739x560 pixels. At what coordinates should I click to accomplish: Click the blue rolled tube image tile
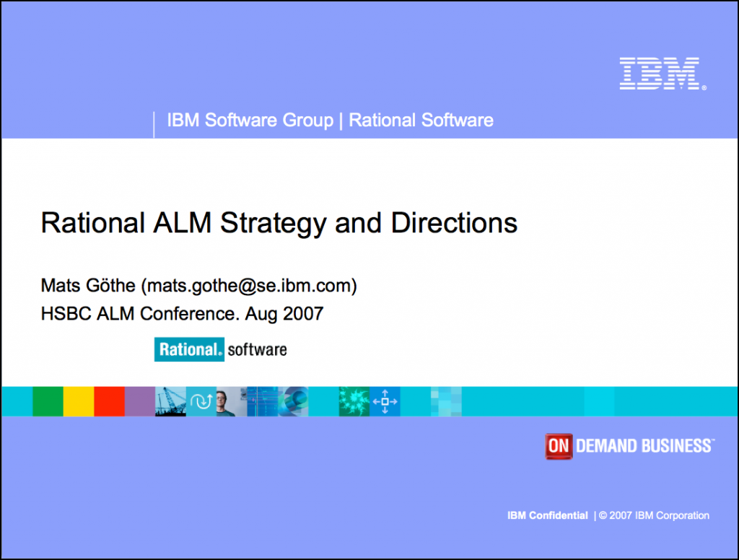click(x=293, y=401)
